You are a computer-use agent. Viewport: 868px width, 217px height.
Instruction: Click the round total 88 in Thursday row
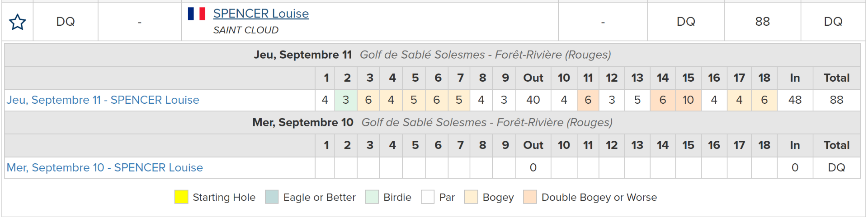coord(836,100)
